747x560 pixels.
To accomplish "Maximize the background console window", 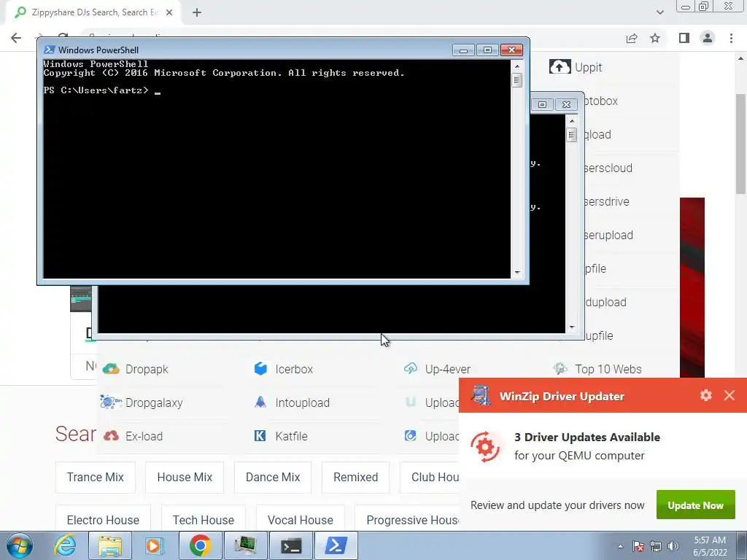I will click(x=542, y=104).
